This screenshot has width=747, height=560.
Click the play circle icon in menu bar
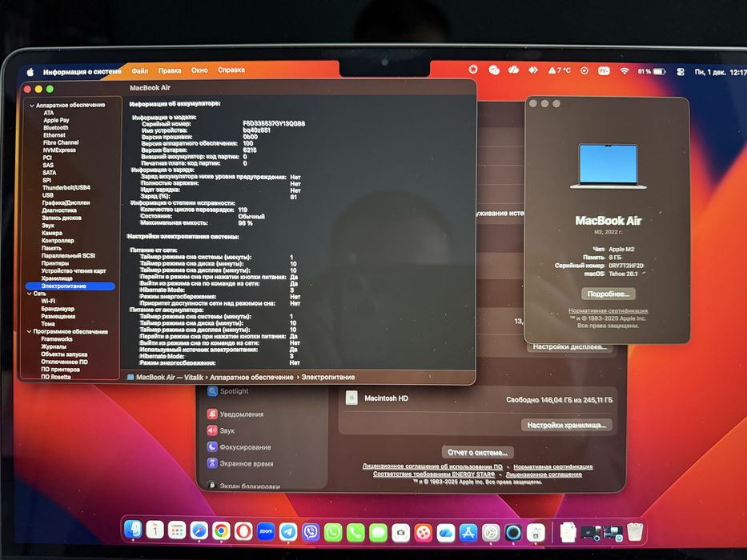[x=584, y=70]
